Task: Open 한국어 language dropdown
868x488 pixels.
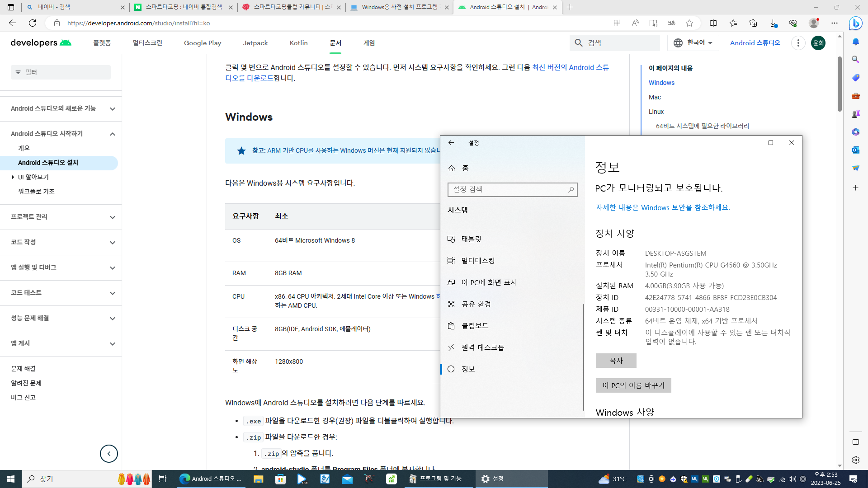Action: pos(693,43)
